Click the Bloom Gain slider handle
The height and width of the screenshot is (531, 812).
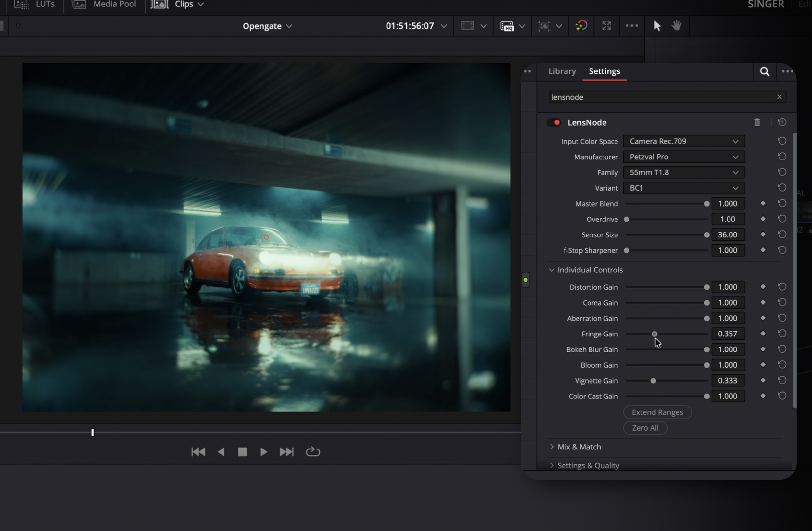pos(706,365)
